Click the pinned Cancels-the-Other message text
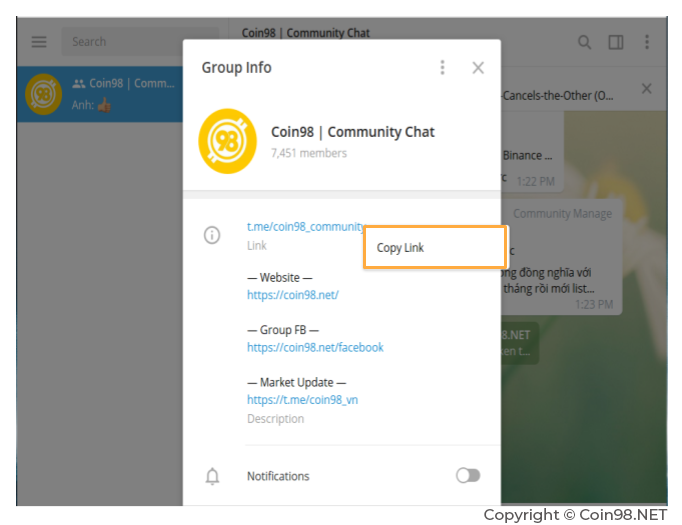The image size is (682, 525). coord(558,96)
